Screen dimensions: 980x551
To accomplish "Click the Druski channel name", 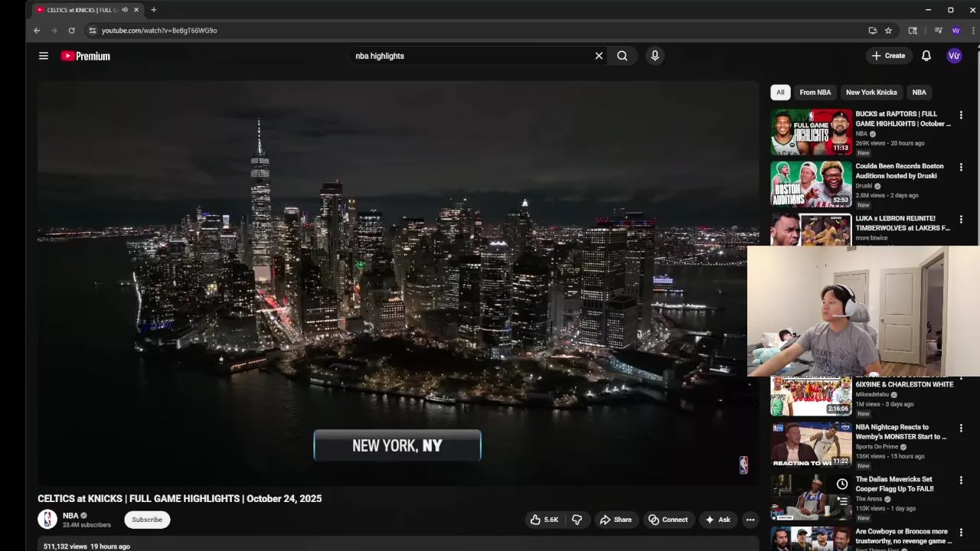I will pos(864,186).
